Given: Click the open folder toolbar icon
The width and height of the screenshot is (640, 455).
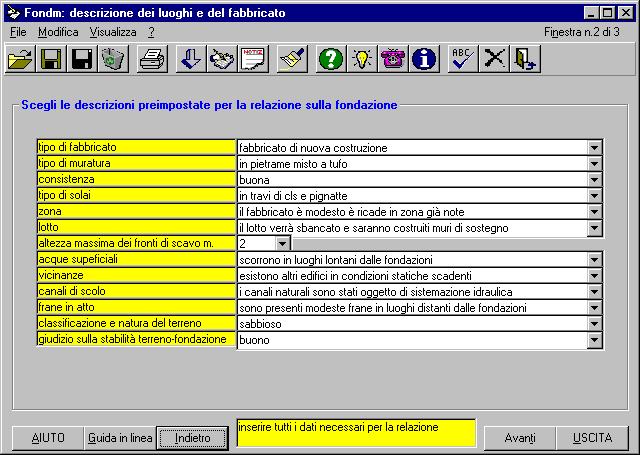Looking at the screenshot, I should pyautogui.click(x=21, y=60).
